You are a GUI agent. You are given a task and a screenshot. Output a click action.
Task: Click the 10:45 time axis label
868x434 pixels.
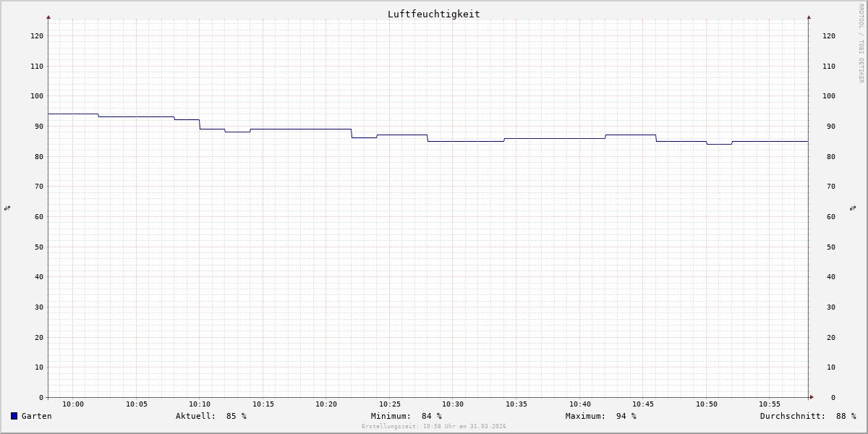pos(643,404)
